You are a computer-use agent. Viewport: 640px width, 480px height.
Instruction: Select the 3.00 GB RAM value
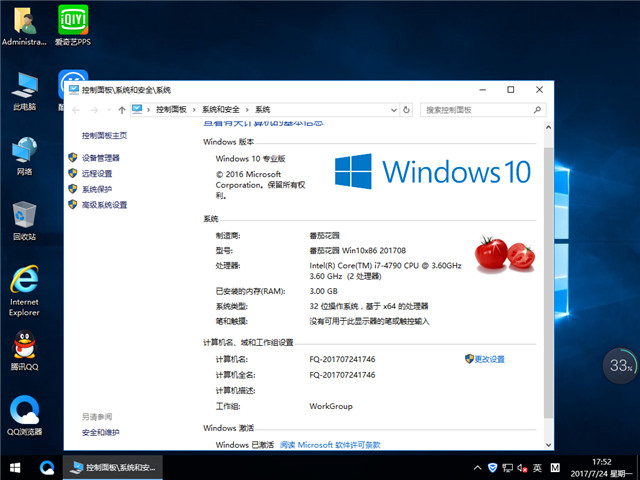click(x=323, y=291)
